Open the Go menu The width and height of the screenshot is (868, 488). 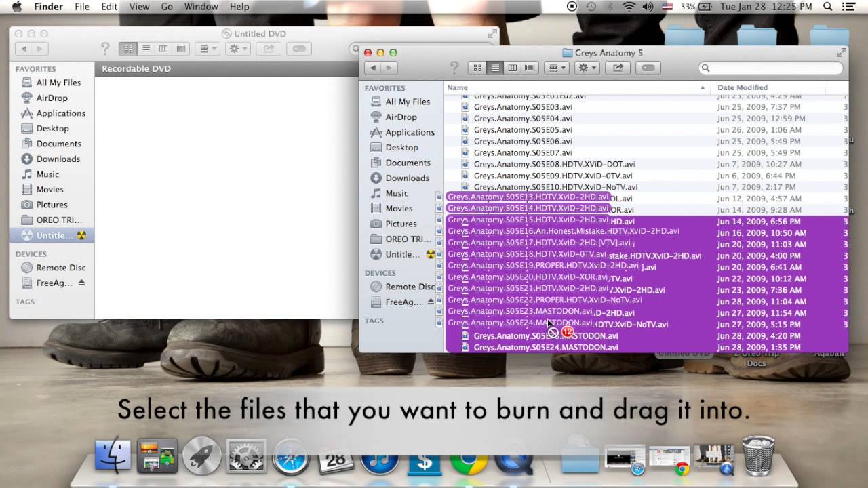tap(167, 7)
